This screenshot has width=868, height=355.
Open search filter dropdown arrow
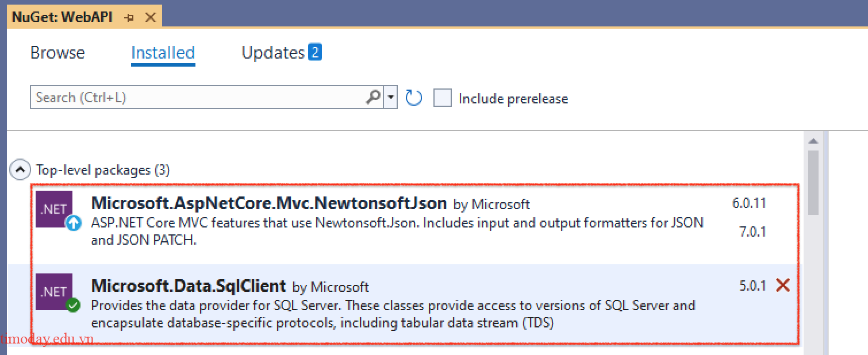(x=390, y=97)
